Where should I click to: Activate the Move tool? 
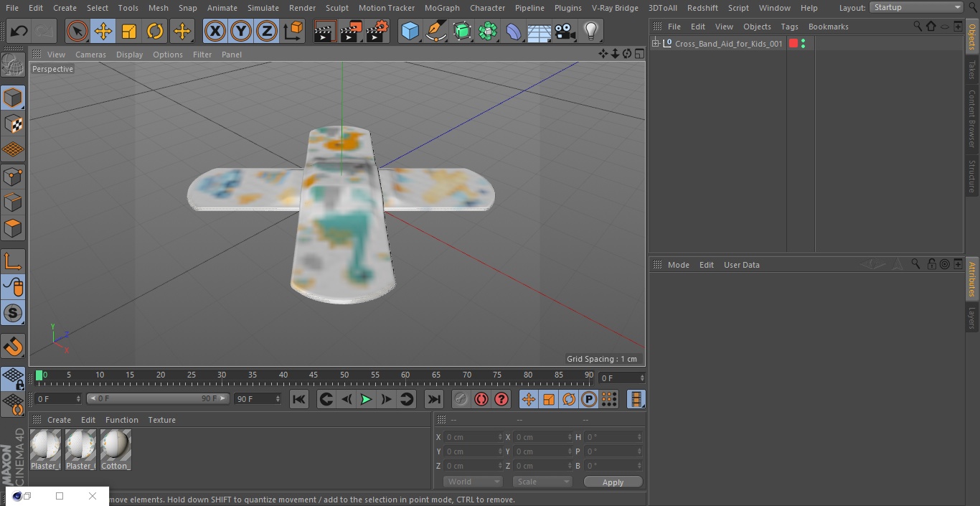tap(103, 31)
